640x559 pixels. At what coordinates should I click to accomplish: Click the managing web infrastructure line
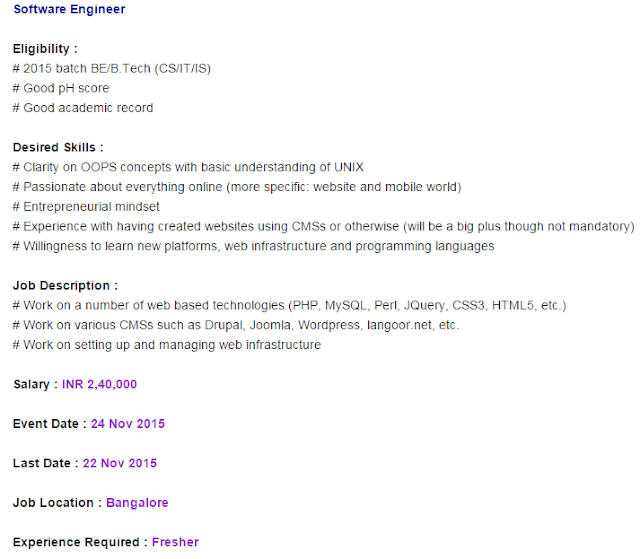tap(166, 344)
